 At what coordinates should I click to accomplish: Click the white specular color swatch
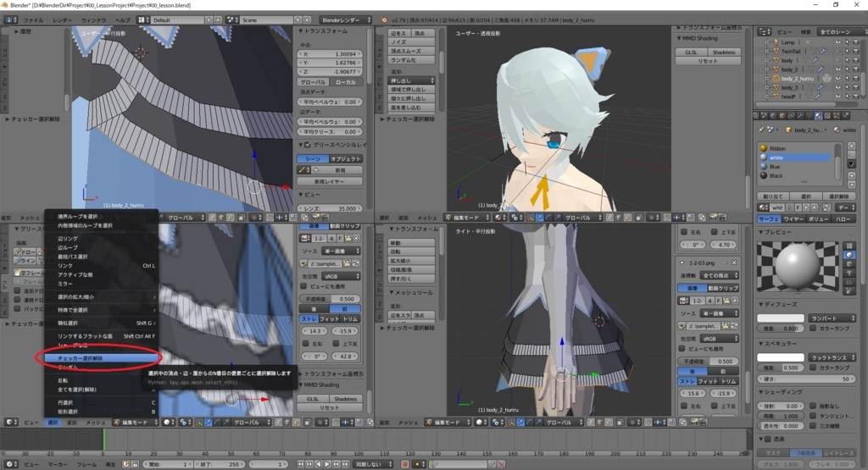[781, 357]
